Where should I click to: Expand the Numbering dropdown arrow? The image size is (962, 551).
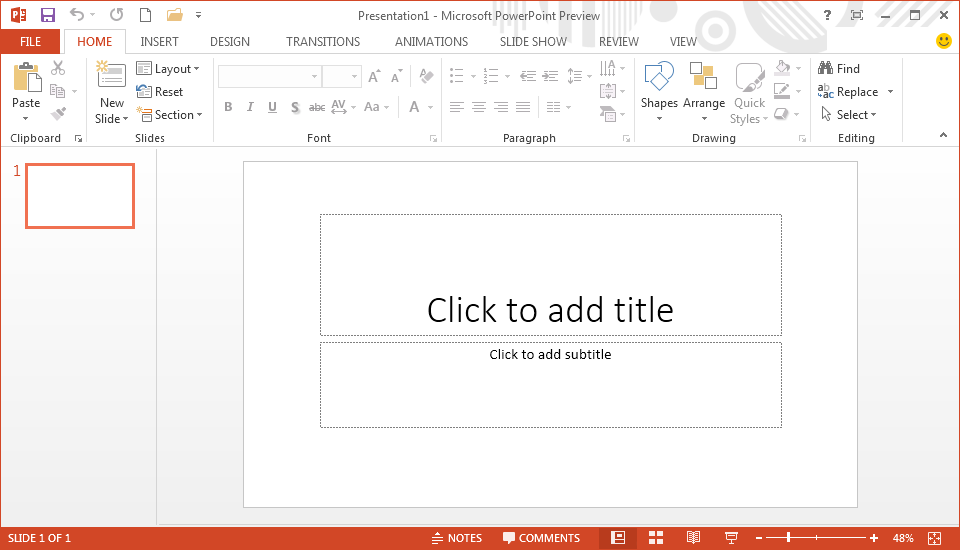pos(507,77)
